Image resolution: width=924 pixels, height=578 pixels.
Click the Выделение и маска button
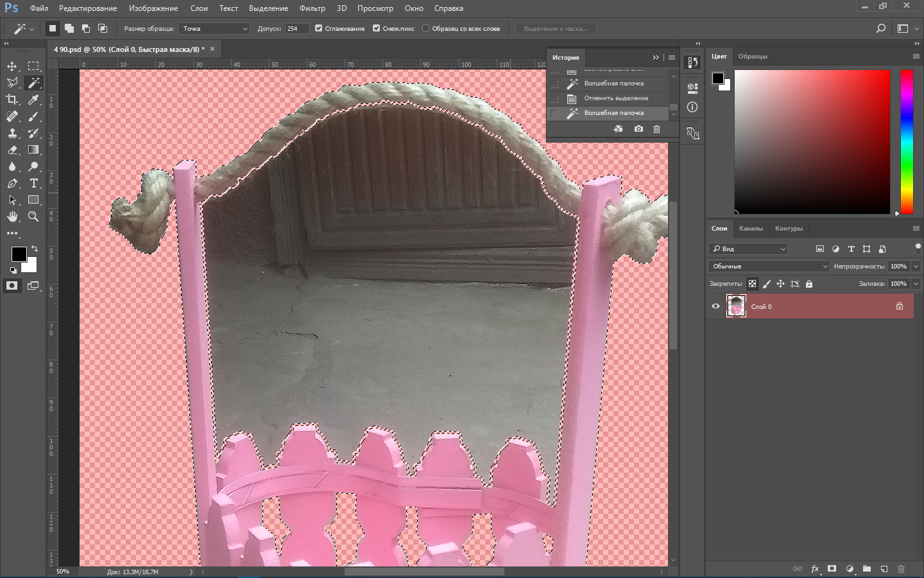pos(556,28)
